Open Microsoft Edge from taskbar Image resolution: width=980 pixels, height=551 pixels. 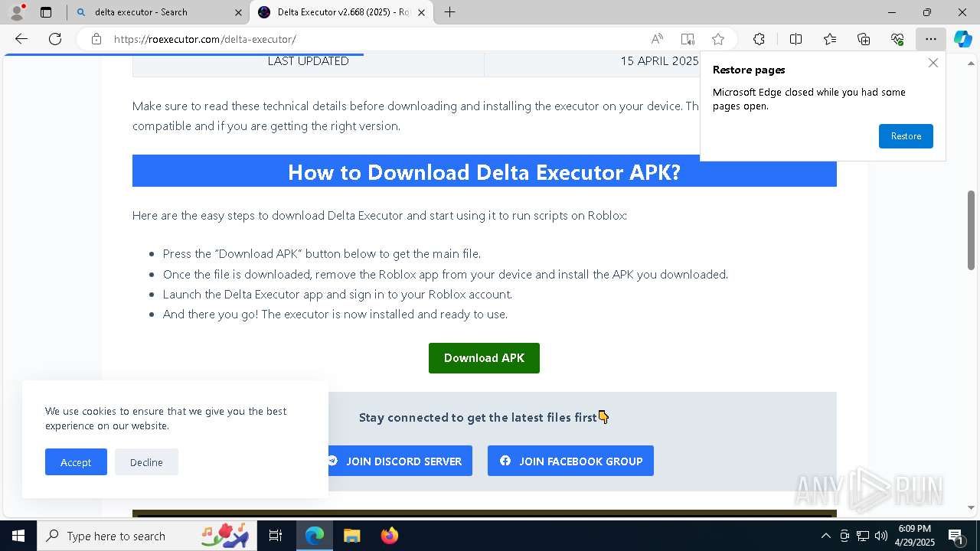point(315,536)
